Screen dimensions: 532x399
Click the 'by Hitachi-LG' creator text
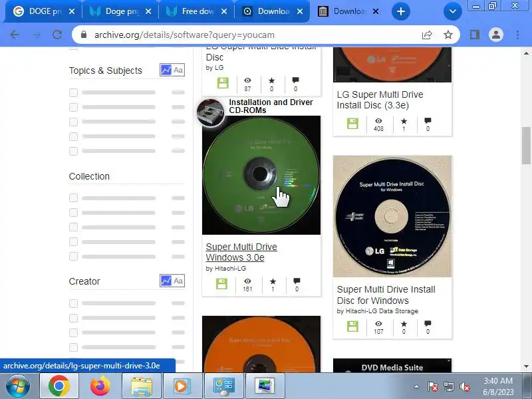226,269
